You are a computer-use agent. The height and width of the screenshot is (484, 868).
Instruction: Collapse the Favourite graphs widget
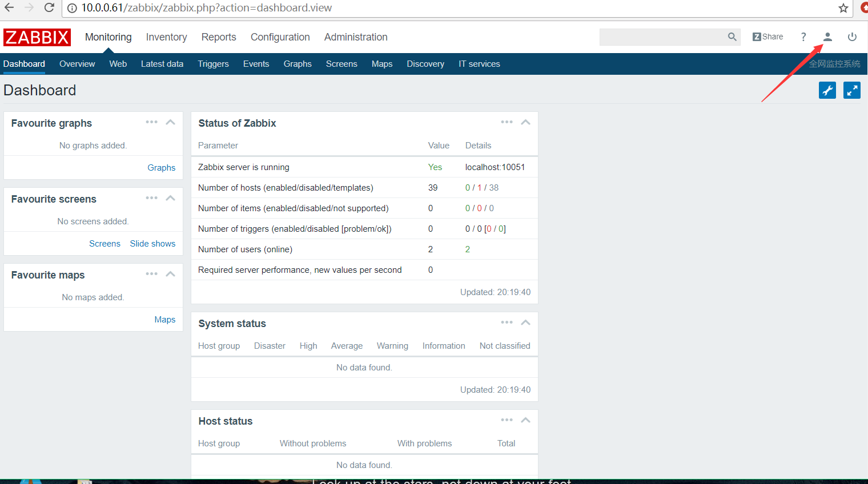[170, 122]
